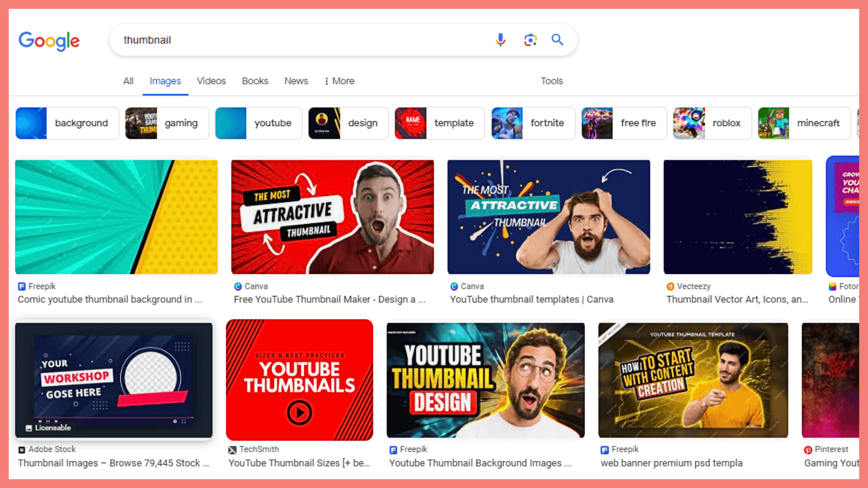Open link Thumbnail Images – Browse 79,445 Stock

pos(113,463)
